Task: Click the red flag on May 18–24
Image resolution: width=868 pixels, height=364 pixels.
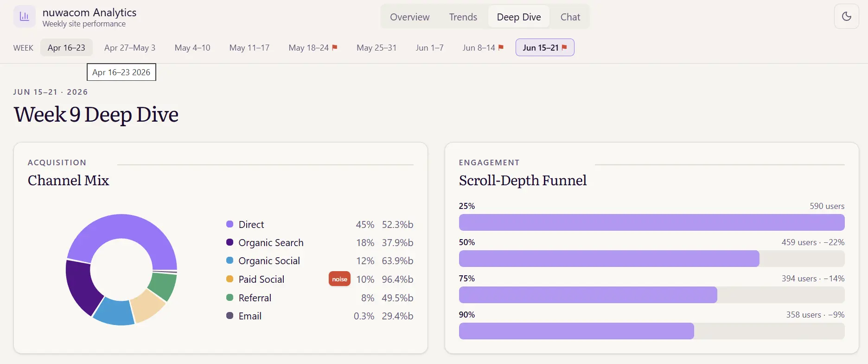Action: coord(335,47)
